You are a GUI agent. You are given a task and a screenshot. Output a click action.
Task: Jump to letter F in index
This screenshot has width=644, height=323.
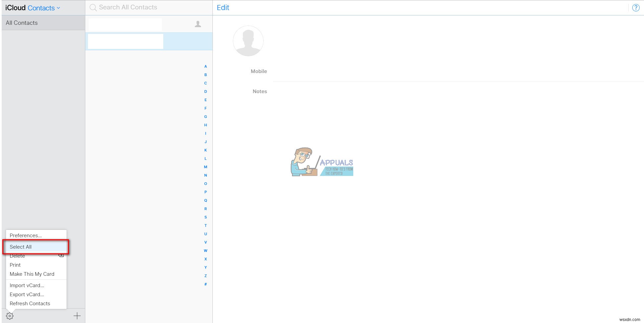click(205, 108)
